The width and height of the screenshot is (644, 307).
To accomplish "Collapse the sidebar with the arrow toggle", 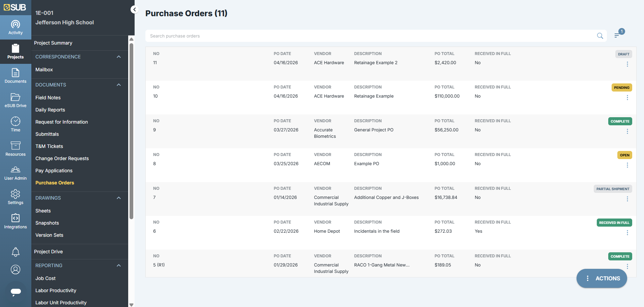I will point(134,9).
